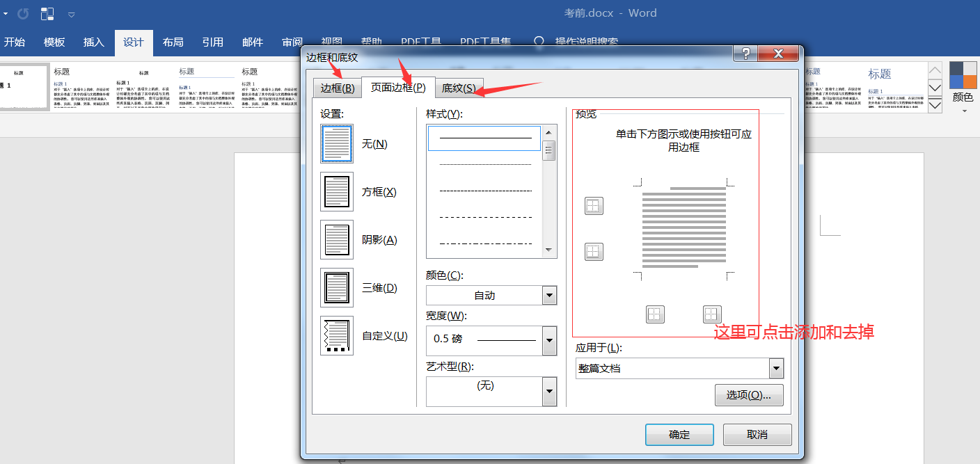Screen dimensions: 980x464
Task: Open the 艺术型 (Art) dropdown
Action: (x=549, y=391)
